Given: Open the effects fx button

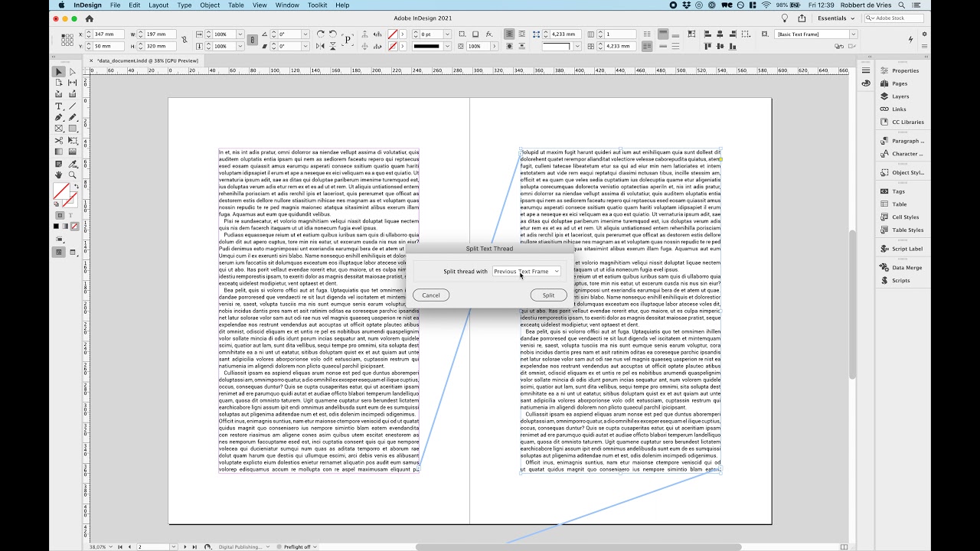Looking at the screenshot, I should (x=489, y=34).
